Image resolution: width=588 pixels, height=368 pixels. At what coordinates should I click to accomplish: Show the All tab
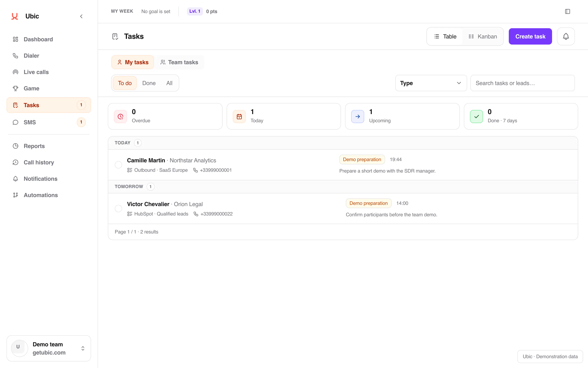pyautogui.click(x=169, y=83)
